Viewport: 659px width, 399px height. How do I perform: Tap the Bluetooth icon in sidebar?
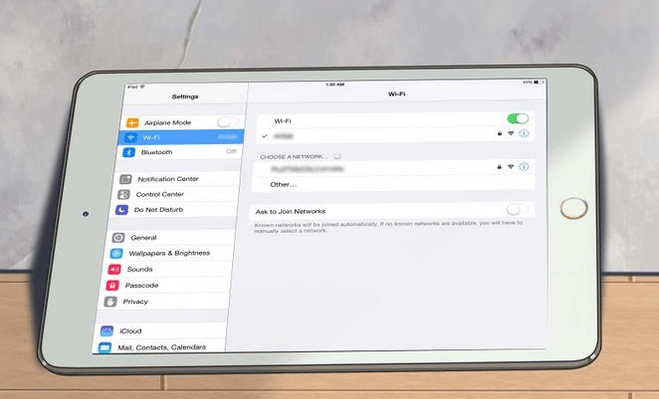[x=129, y=152]
